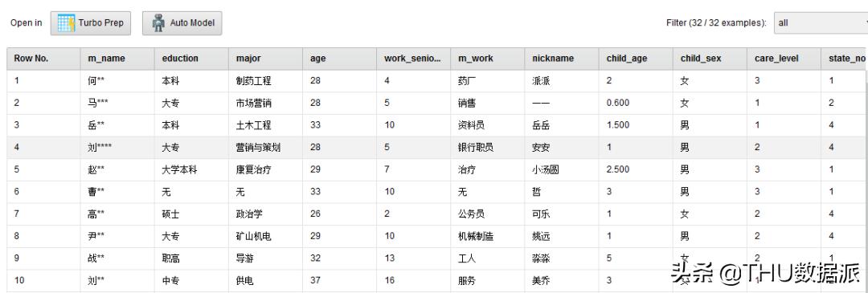
Task: Click the state_no column header
Action: pos(845,59)
